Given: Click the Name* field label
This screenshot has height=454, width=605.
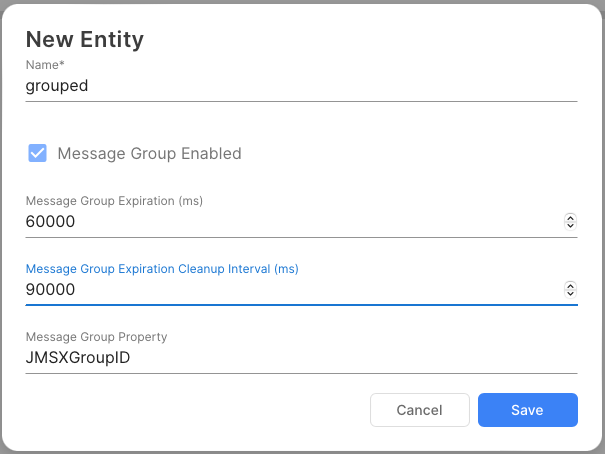Looking at the screenshot, I should [45, 65].
